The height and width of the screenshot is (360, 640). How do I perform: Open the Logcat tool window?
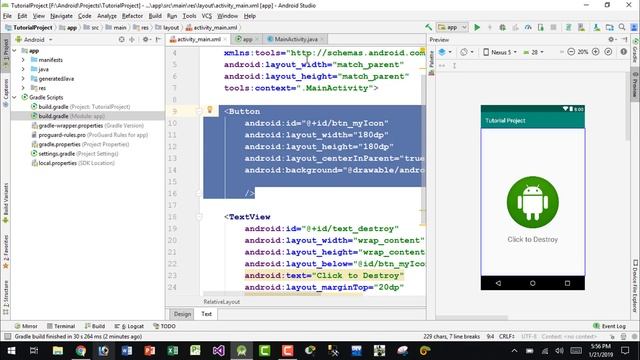[x=129, y=326]
